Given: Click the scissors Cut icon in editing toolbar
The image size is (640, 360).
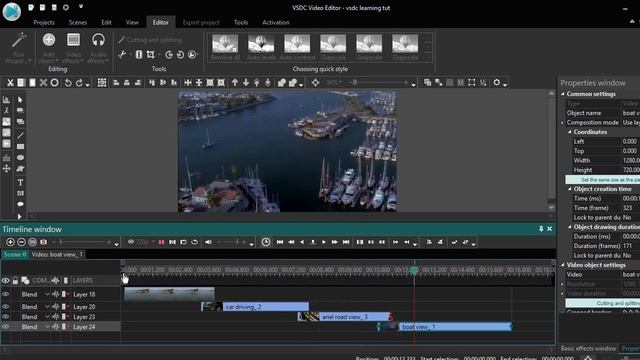Looking at the screenshot, I should [10, 83].
